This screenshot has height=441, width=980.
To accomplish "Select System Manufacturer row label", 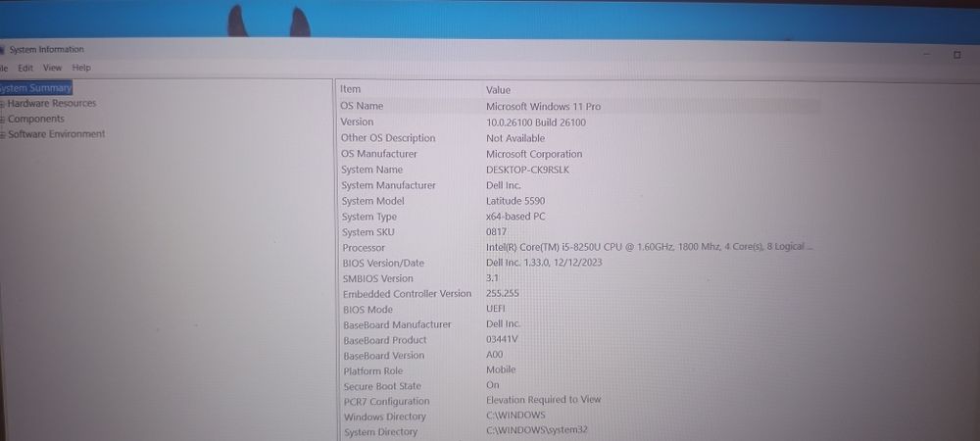I will [x=388, y=185].
